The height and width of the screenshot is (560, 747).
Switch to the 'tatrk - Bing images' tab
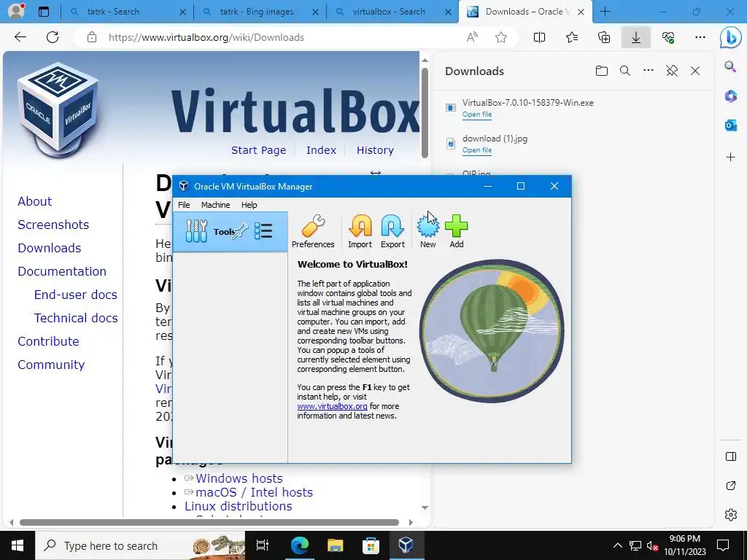(x=260, y=12)
